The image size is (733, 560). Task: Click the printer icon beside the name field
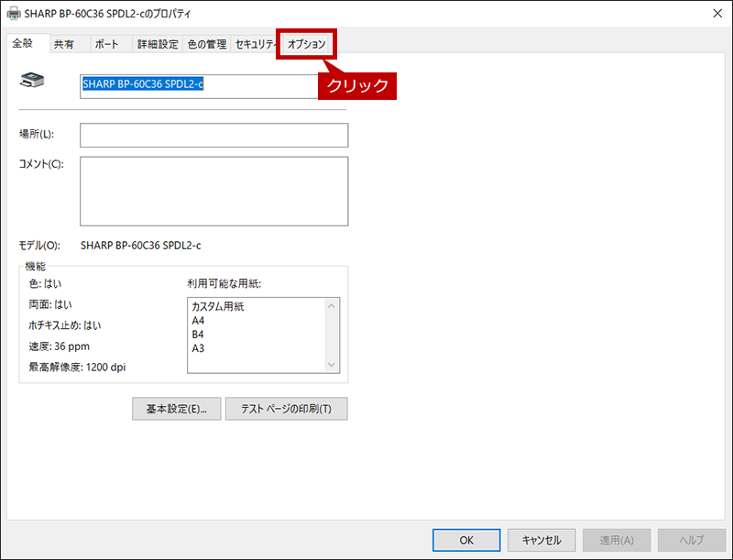tap(32, 80)
